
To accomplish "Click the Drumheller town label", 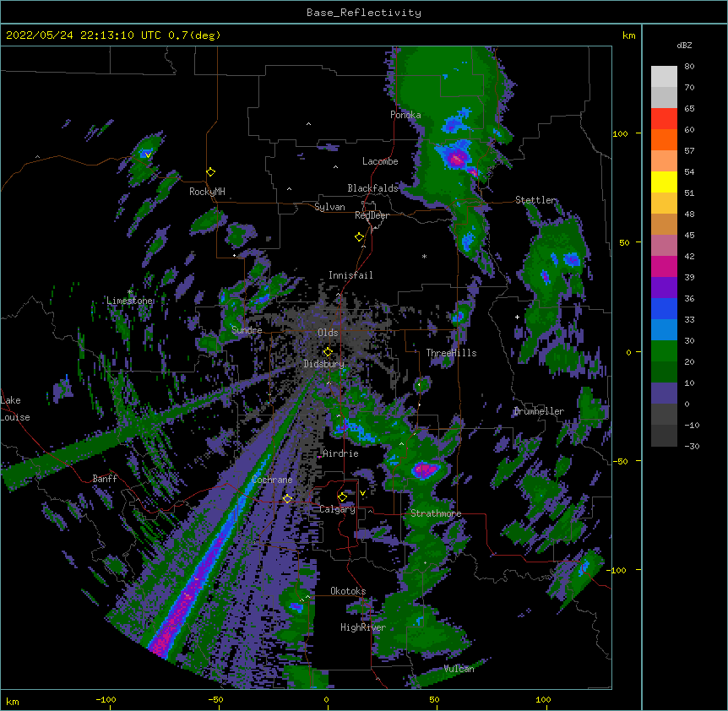I will [539, 411].
